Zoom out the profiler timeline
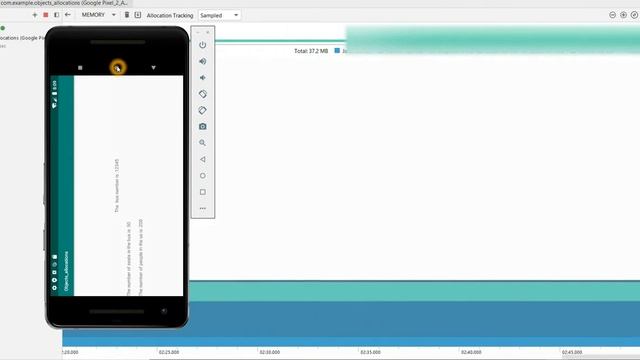640x360 pixels. [612, 15]
